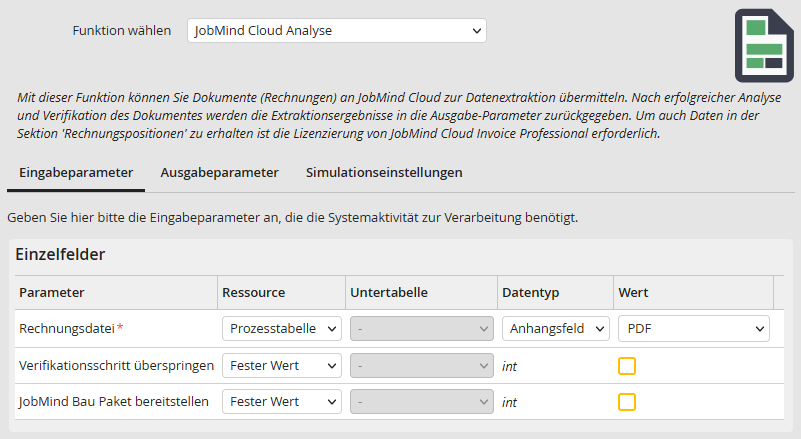Click the Wert column header
Screen dimensions: 801x439
pos(634,292)
